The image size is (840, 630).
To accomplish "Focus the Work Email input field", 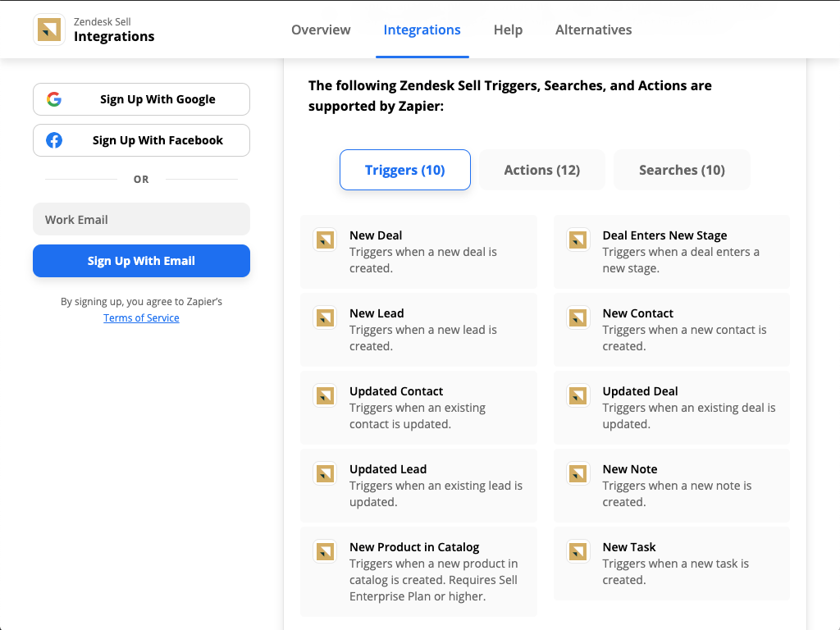I will (x=141, y=219).
